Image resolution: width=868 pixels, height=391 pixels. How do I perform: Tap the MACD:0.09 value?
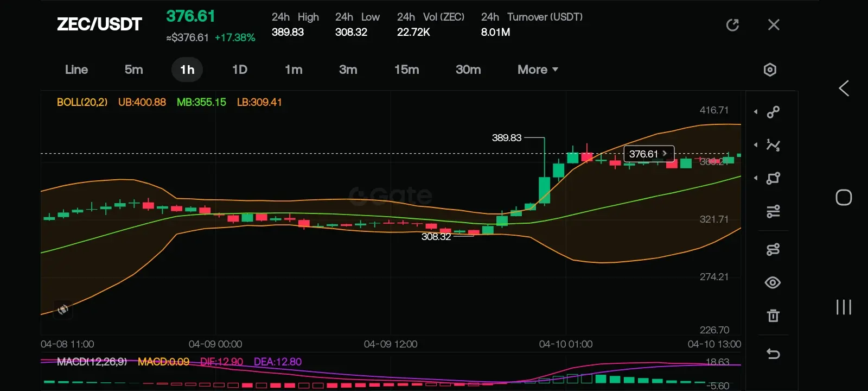click(x=163, y=362)
